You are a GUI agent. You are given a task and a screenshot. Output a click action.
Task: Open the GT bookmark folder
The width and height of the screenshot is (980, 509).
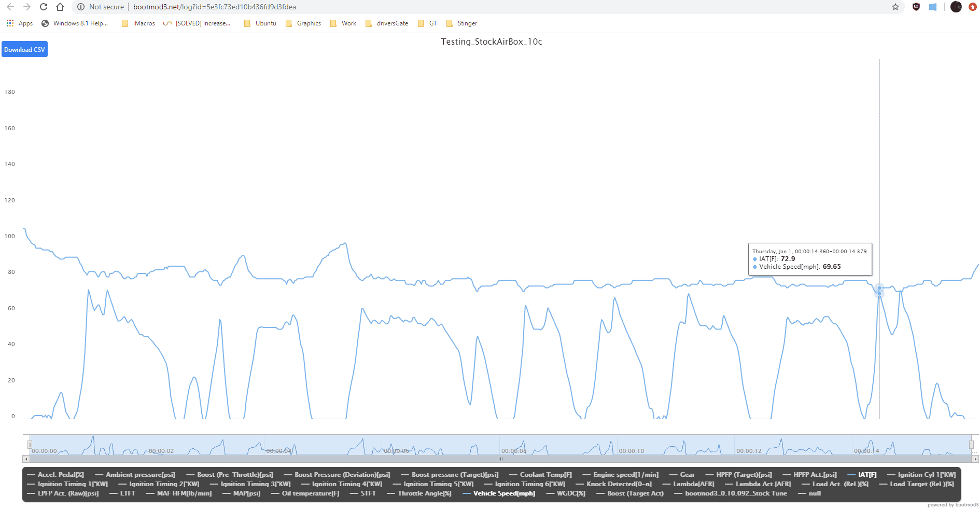tap(427, 23)
